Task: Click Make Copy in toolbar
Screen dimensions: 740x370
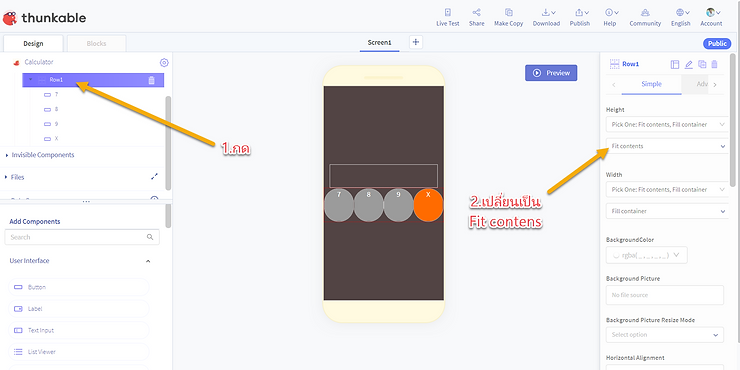Action: click(508, 17)
